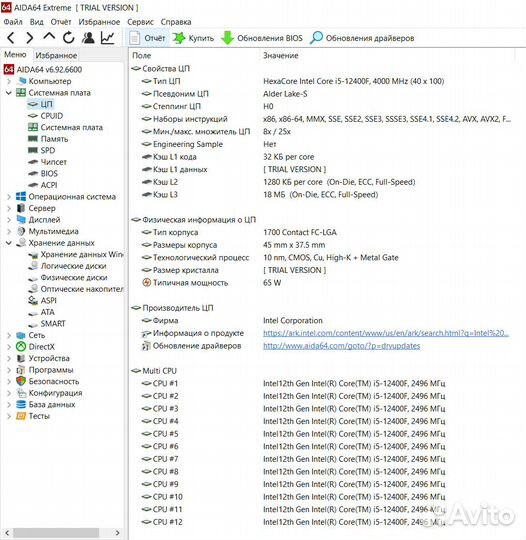
Task: Click Купить buy button
Action: tap(193, 38)
